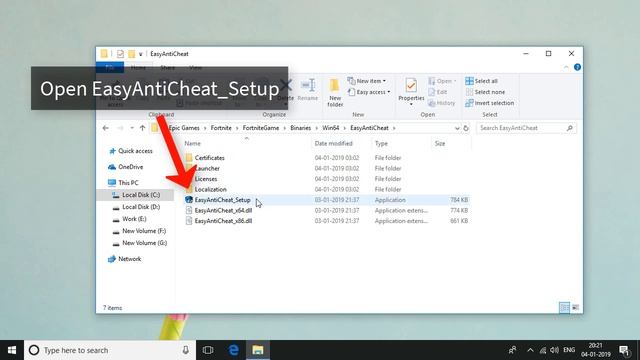Screen dimensions: 640x360
Task: Go up one folder level arrow
Action: click(142, 128)
